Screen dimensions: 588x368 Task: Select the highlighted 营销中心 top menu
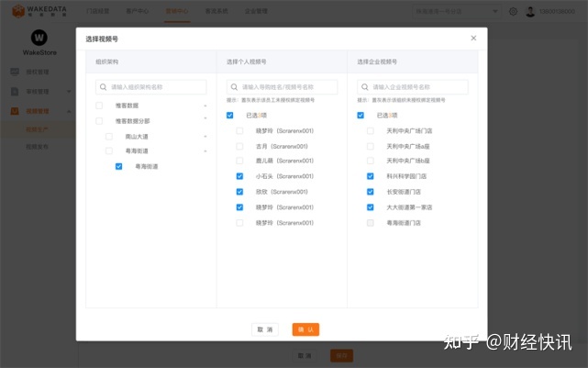[x=177, y=11]
